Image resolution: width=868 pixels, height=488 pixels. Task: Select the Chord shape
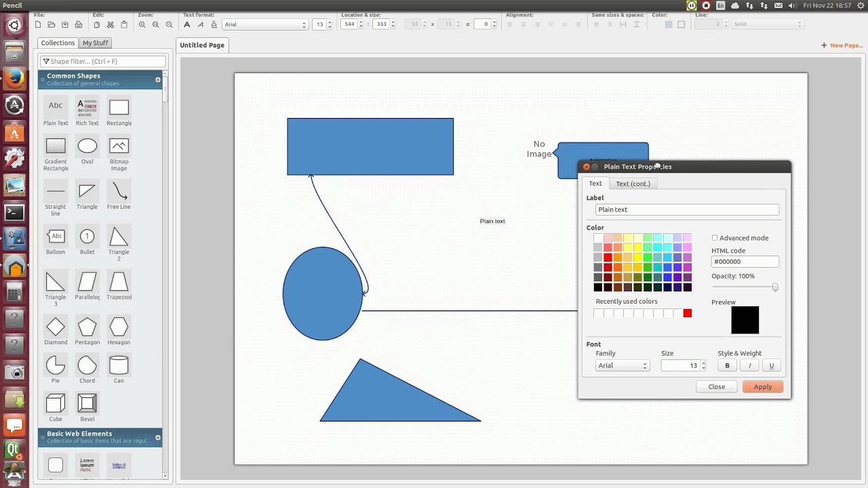[87, 369]
